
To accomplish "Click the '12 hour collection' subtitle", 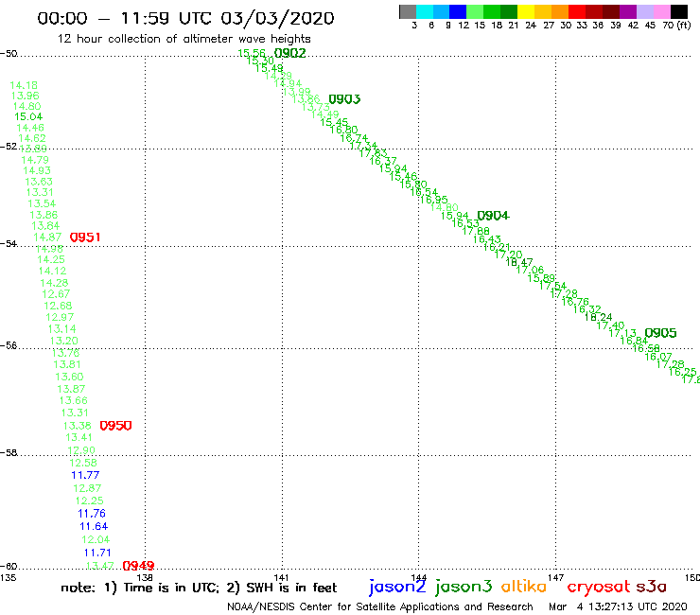I will pos(184,39).
